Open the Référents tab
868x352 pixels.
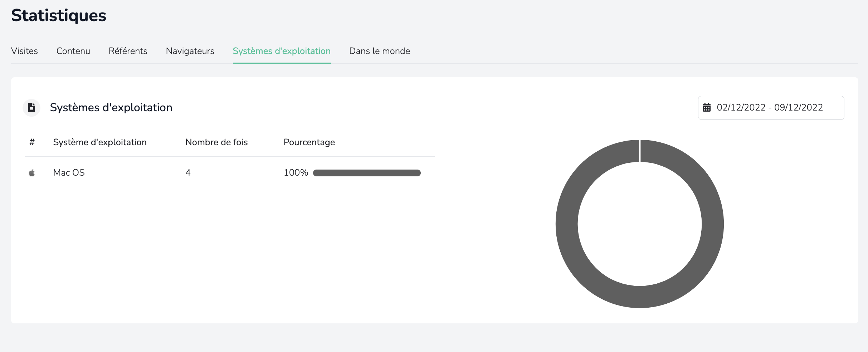click(x=128, y=51)
